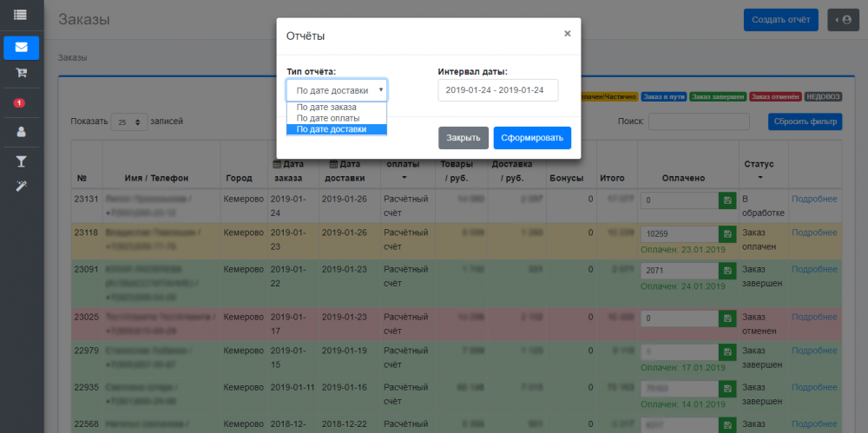Filter by Заказ в пути status badge
Screen dimensions: 868x433
[664, 97]
